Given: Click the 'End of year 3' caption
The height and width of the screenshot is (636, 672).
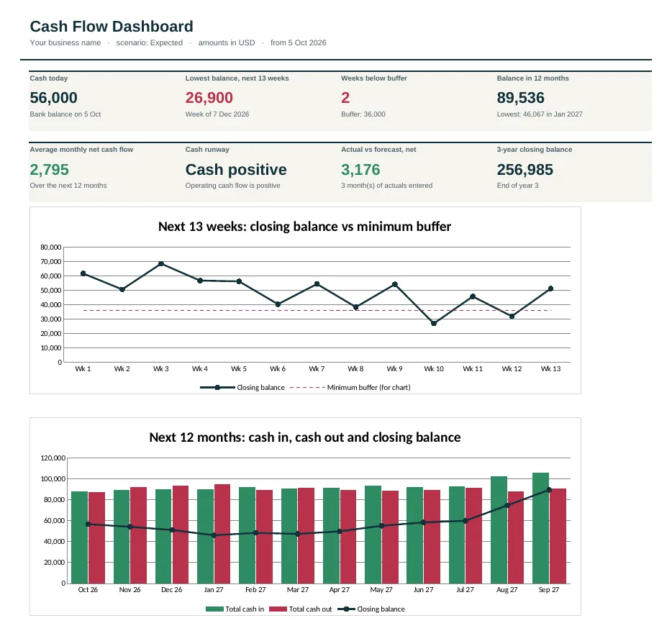Looking at the screenshot, I should click(x=518, y=186).
